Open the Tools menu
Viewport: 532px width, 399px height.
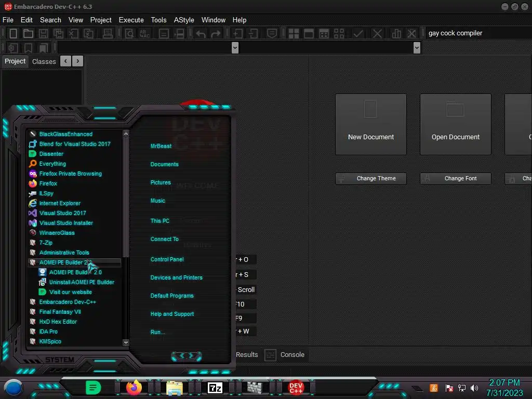click(x=158, y=20)
